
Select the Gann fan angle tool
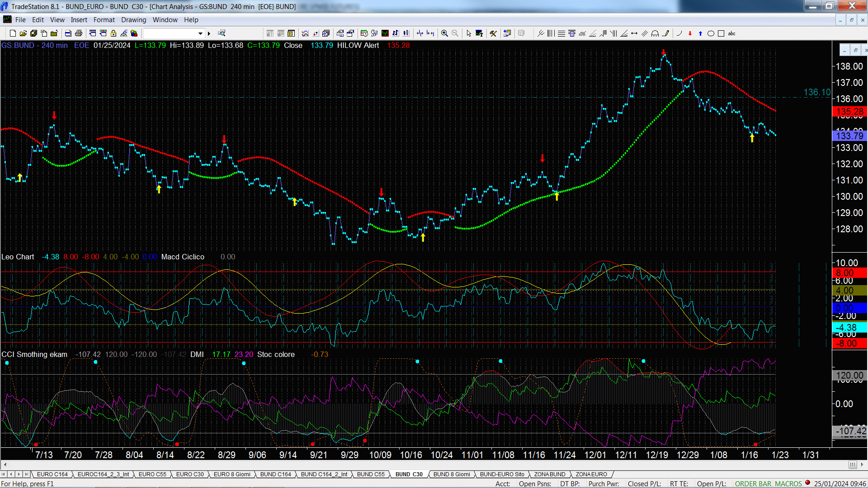tap(624, 33)
